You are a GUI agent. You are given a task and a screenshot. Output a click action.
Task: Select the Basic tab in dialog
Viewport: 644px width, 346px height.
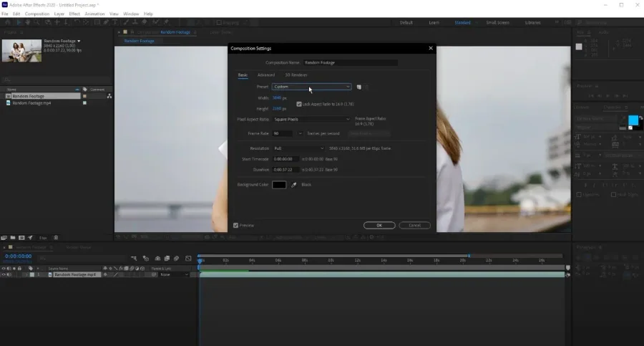[x=243, y=75]
